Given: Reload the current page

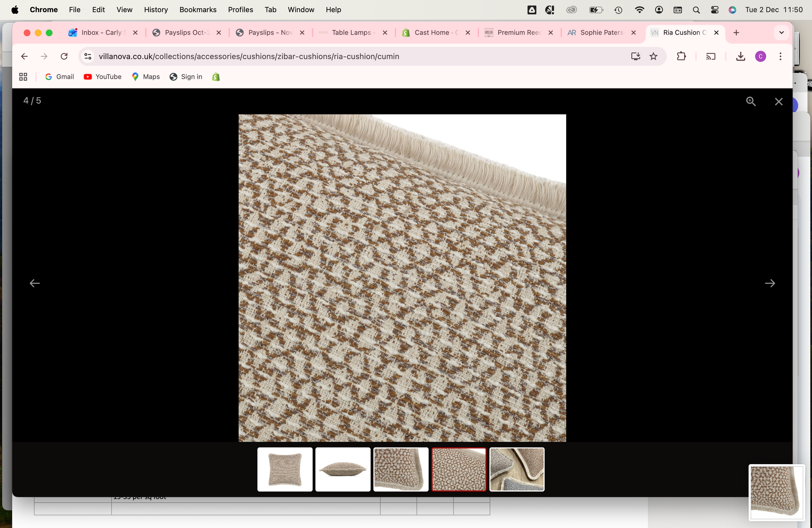Looking at the screenshot, I should pos(64,56).
